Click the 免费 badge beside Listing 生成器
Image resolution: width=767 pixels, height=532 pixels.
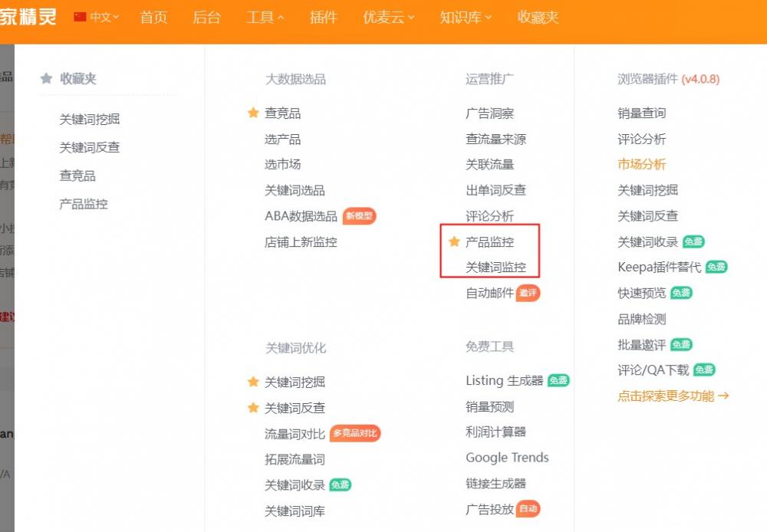coord(558,381)
